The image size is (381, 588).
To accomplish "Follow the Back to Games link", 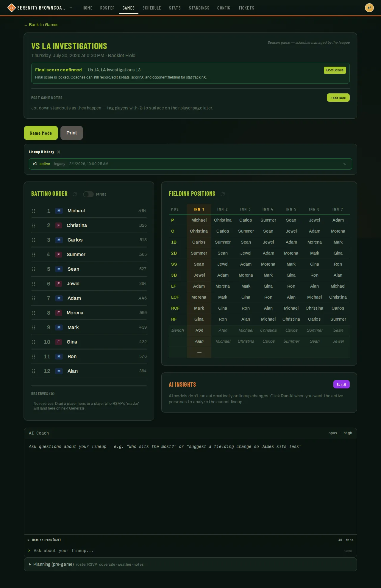I will tap(41, 25).
